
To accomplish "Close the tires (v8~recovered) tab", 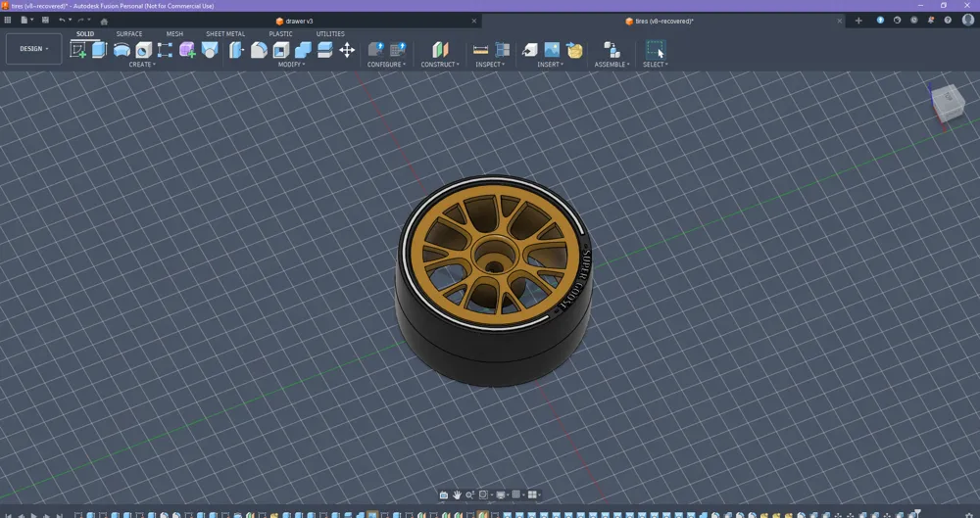I will click(840, 22).
